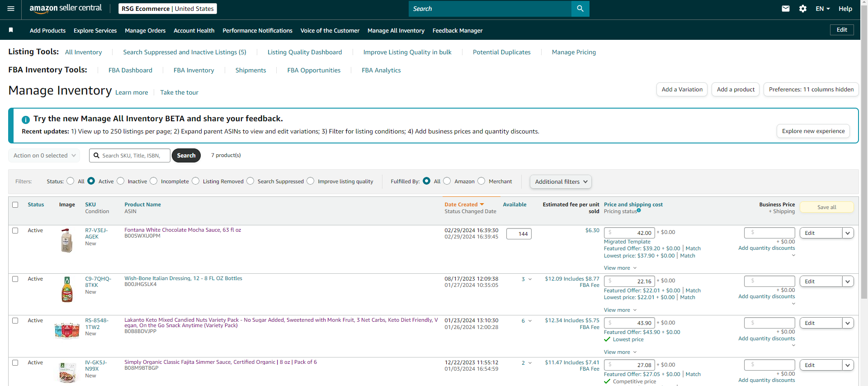Open Edit dropdown arrow for Simply Organic row
This screenshot has width=868, height=386.
(x=848, y=365)
